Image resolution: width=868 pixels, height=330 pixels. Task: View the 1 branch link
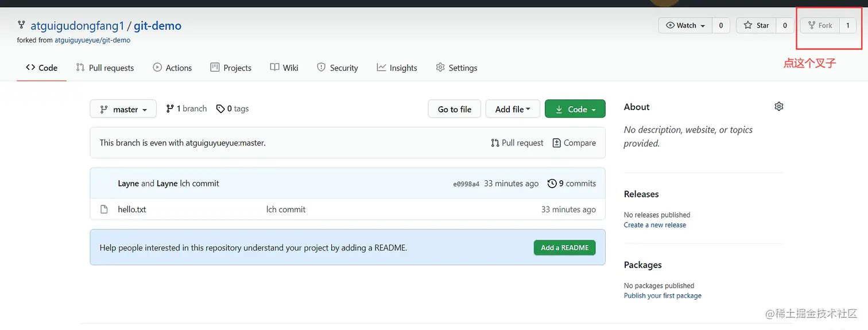(x=187, y=108)
